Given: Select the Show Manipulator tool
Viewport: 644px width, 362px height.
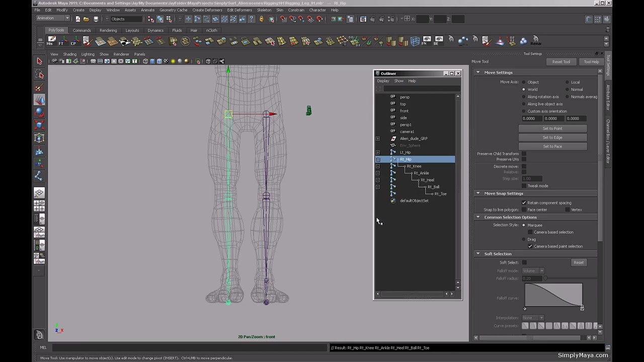Looking at the screenshot, I should click(x=39, y=163).
